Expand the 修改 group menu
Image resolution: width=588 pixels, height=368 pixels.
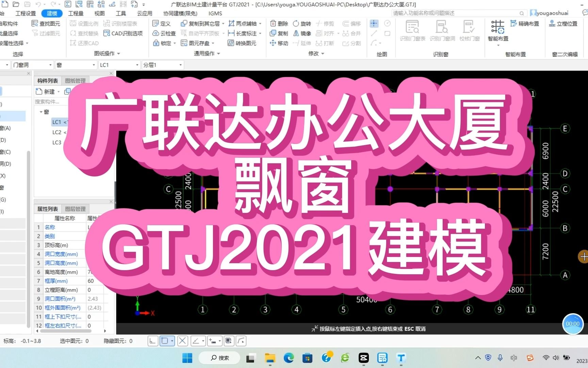[316, 53]
